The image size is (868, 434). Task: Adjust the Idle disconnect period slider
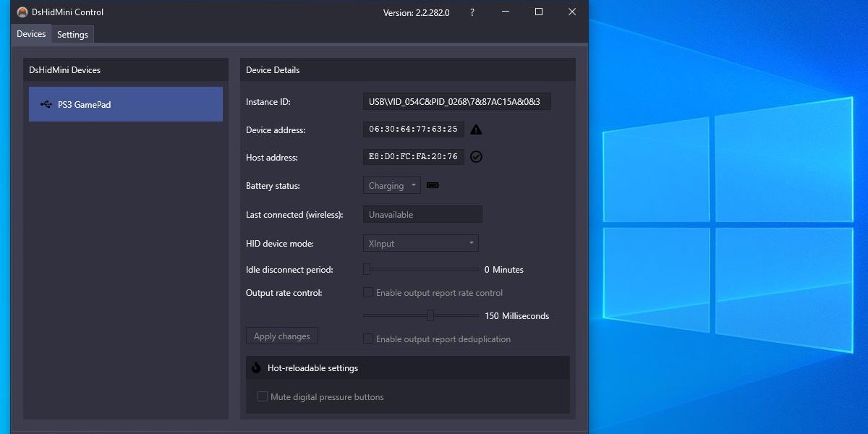pyautogui.click(x=366, y=269)
